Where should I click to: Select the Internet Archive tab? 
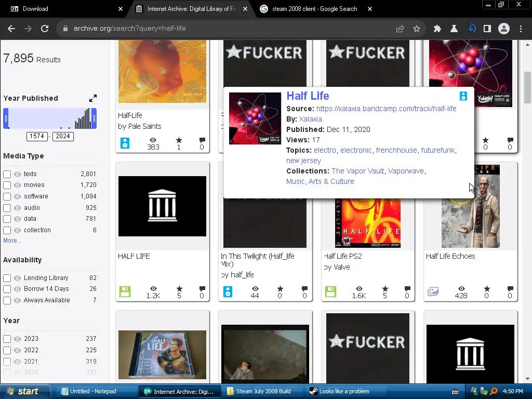coord(191,9)
